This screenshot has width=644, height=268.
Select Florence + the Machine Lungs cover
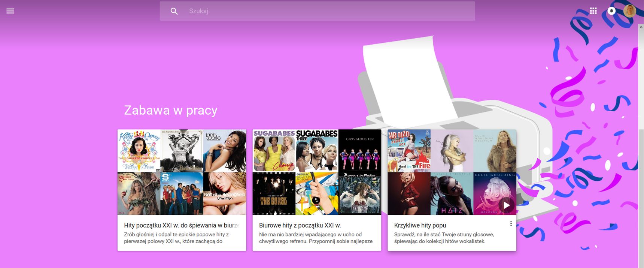(360, 193)
